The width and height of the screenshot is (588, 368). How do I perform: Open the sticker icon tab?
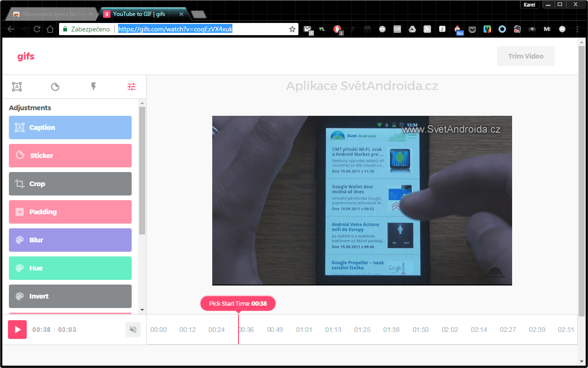[x=55, y=87]
